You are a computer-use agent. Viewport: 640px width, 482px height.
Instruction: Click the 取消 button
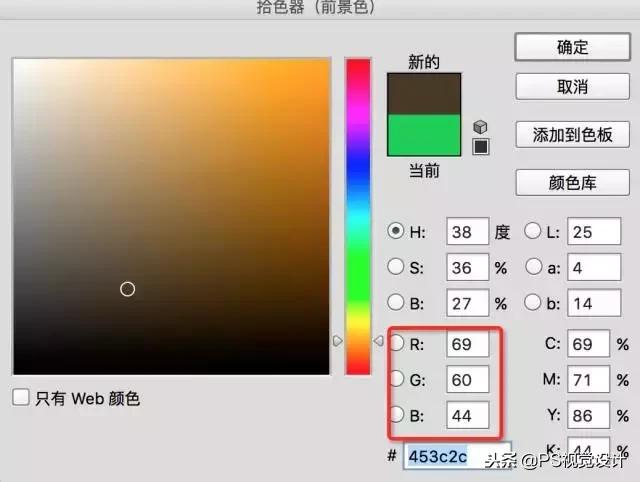coord(573,87)
